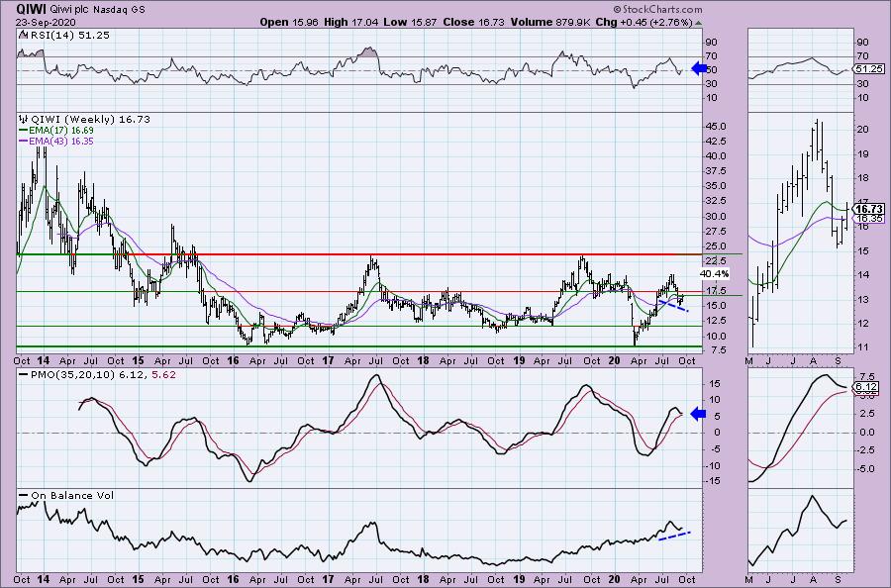Click the 'Qiwi plc Nasdaq GS' company label
Image resolution: width=891 pixels, height=588 pixels.
[98, 10]
